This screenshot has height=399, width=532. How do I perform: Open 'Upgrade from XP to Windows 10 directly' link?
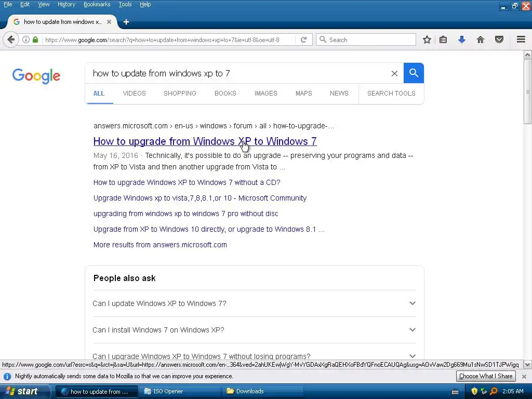click(x=209, y=229)
